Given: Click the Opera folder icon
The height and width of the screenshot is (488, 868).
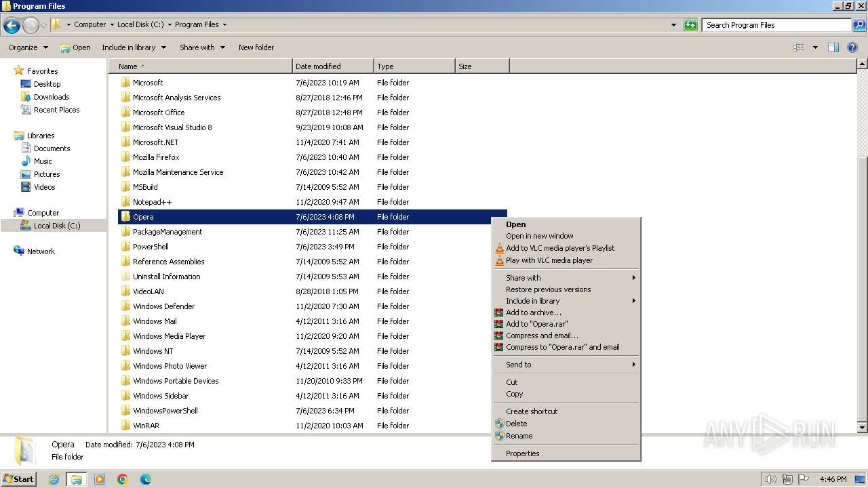Looking at the screenshot, I should click(x=125, y=217).
